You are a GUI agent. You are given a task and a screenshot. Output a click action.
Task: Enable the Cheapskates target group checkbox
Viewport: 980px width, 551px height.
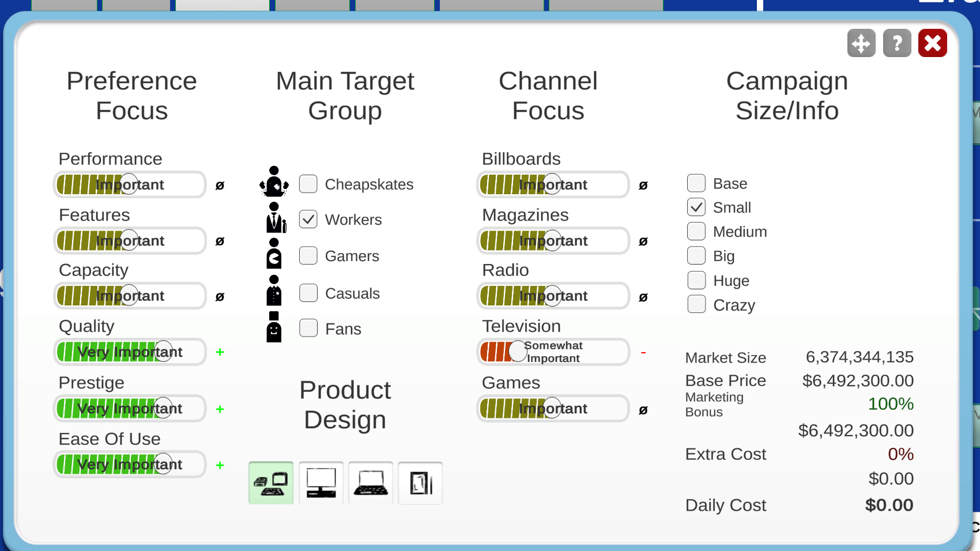pos(308,184)
